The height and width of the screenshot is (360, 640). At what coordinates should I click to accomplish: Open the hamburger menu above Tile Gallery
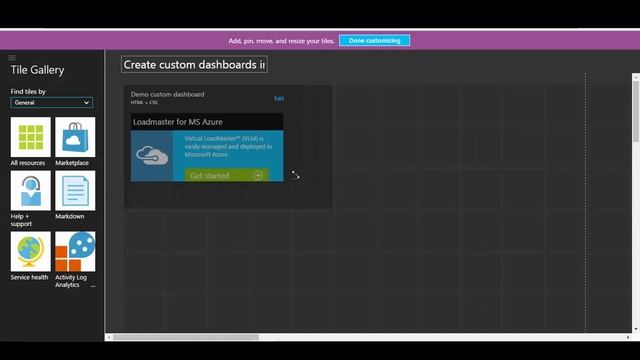pyautogui.click(x=12, y=58)
